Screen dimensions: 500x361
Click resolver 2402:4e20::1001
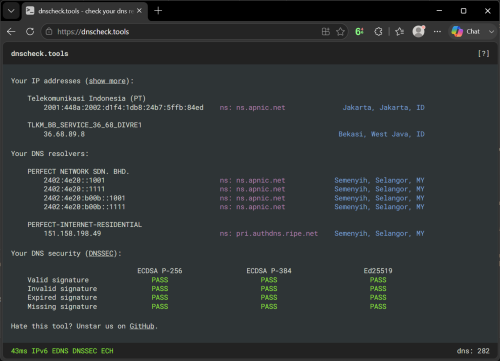coord(74,180)
